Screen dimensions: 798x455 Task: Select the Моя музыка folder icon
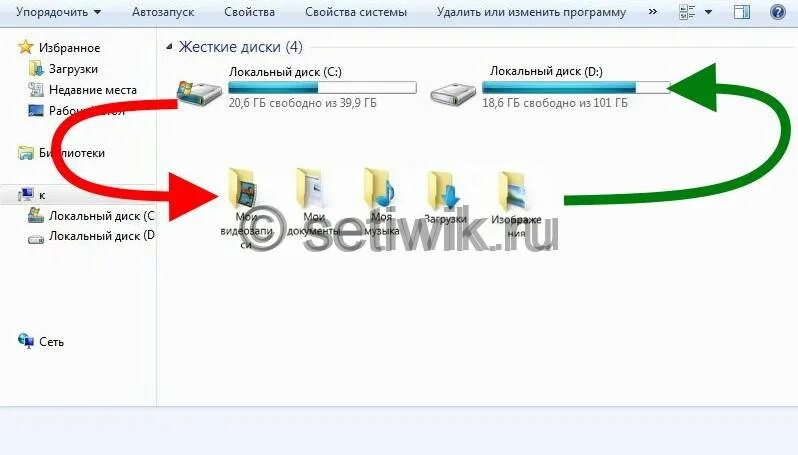[379, 188]
